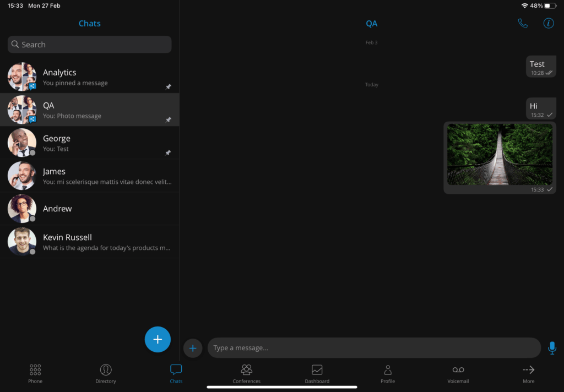Screen dimensions: 564x392
Task: Tap the microphone voice message icon
Action: point(552,348)
